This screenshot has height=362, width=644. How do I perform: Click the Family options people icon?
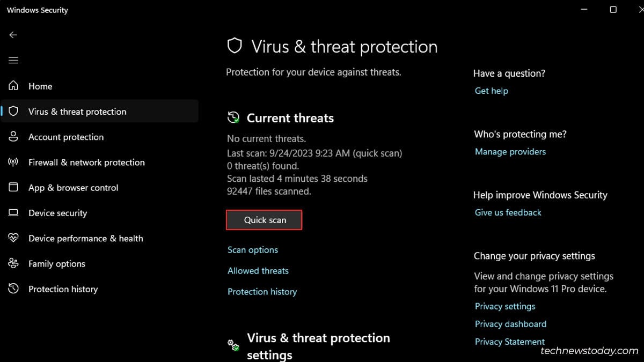[x=13, y=263]
